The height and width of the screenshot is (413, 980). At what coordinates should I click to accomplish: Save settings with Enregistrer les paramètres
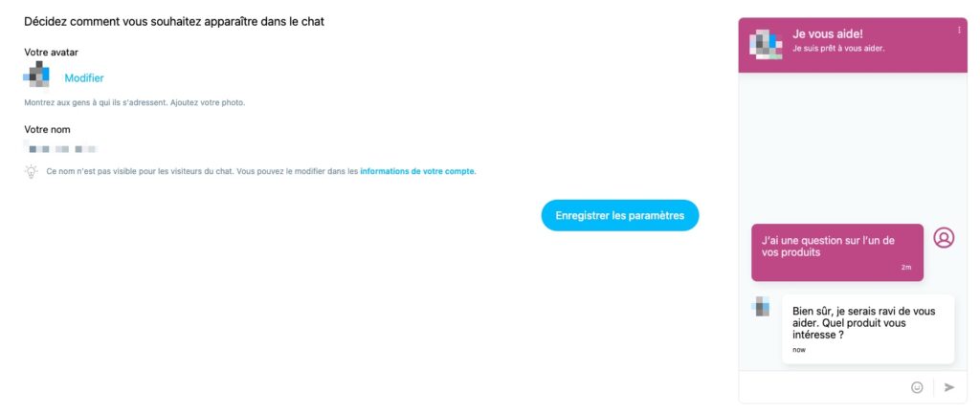[x=619, y=216]
